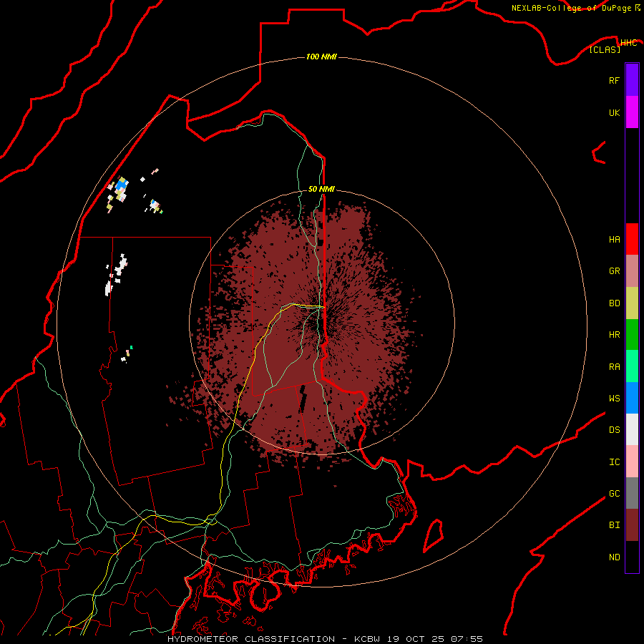Screen dimensions: 644x644
Task: Click the blue WS legend swatch
Action: (x=632, y=398)
